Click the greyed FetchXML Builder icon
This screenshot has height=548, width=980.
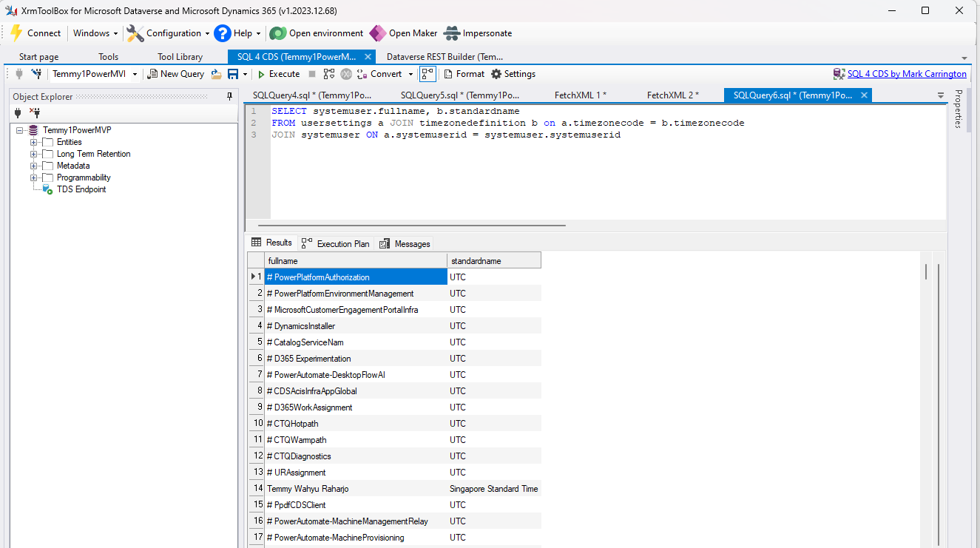tap(346, 74)
